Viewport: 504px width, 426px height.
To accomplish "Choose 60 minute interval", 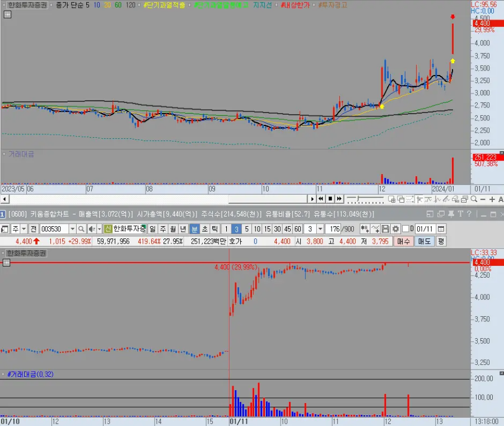I will tap(298, 229).
